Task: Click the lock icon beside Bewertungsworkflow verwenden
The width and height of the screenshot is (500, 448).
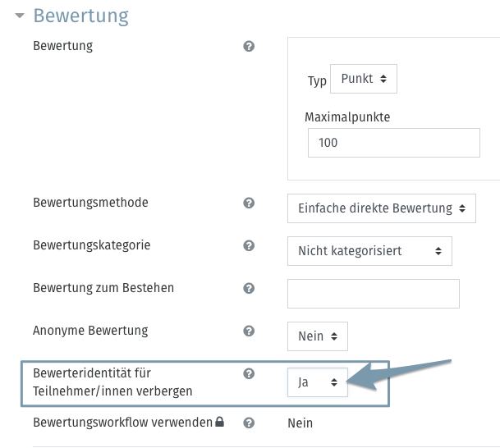Action: click(220, 422)
